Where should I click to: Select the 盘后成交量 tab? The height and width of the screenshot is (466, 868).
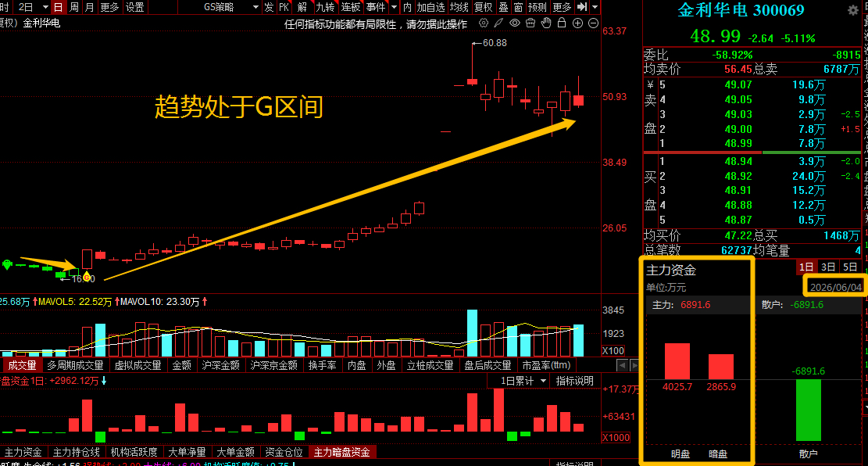pos(488,365)
